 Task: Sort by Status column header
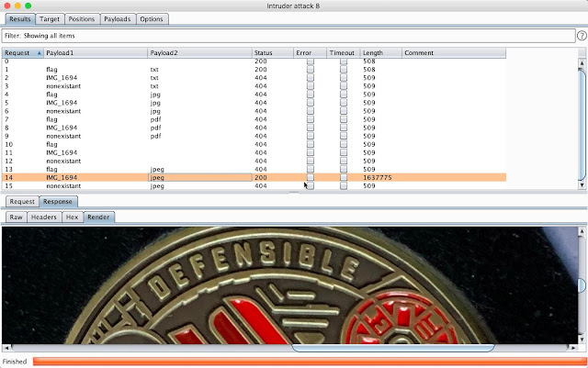click(273, 53)
